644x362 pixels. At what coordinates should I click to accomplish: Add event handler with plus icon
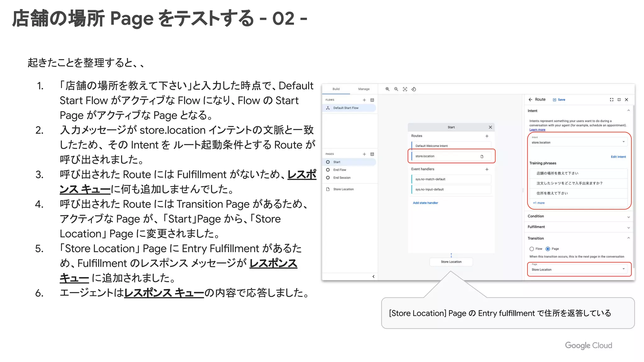click(487, 169)
